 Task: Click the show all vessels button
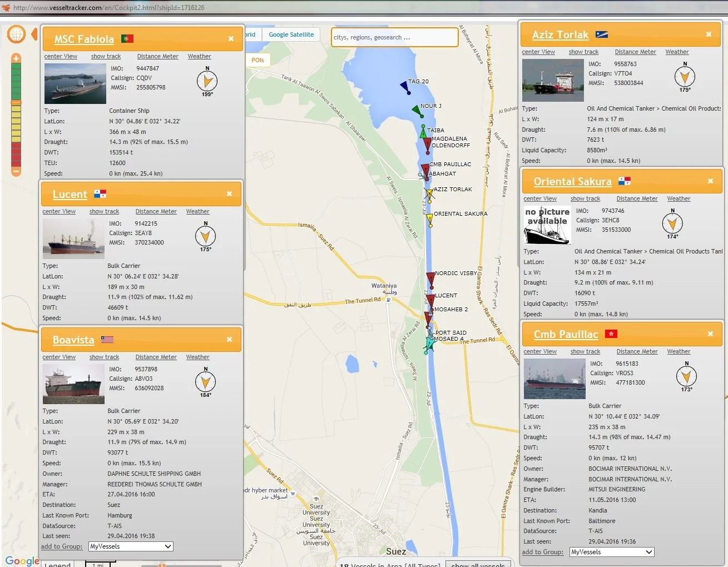pos(477,564)
